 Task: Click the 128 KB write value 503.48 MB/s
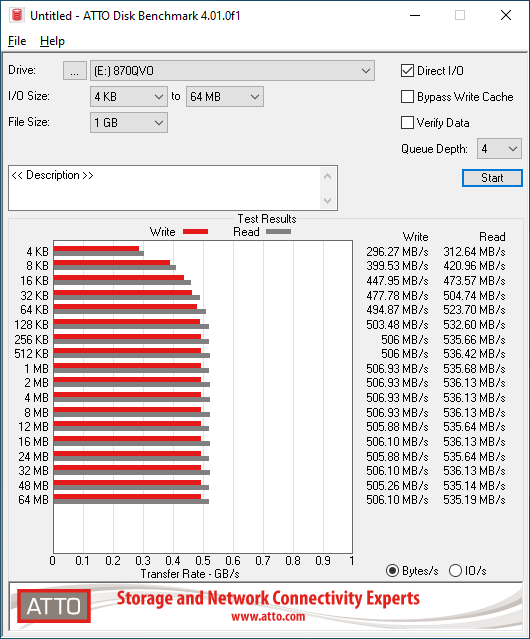coord(397,325)
